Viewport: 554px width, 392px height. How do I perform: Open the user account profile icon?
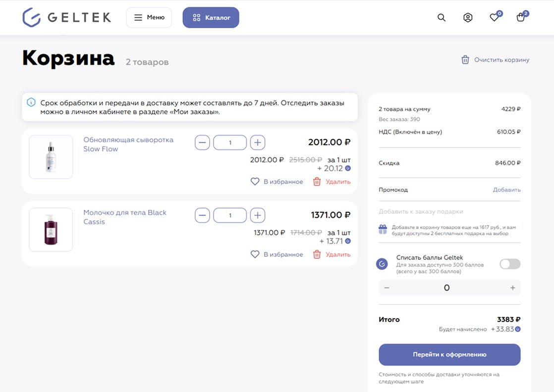click(x=468, y=18)
